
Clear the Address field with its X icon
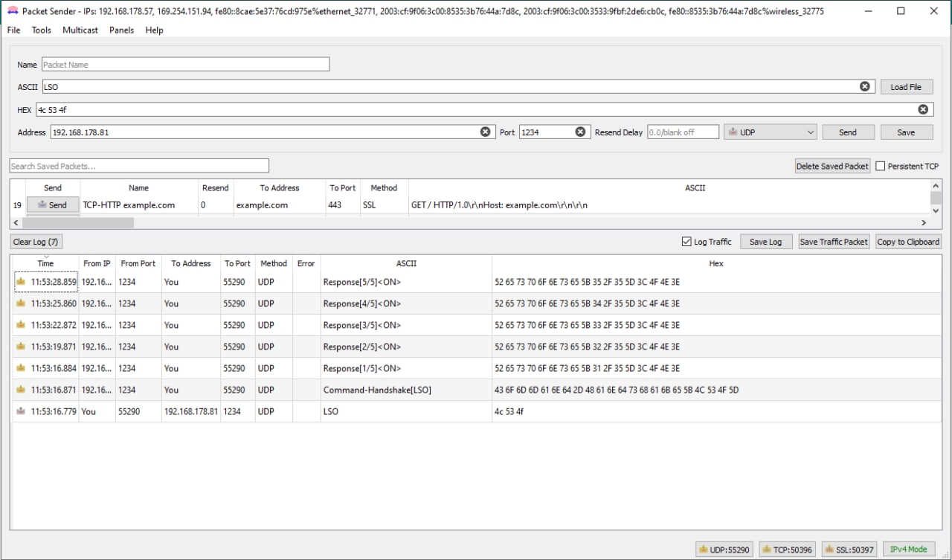486,132
